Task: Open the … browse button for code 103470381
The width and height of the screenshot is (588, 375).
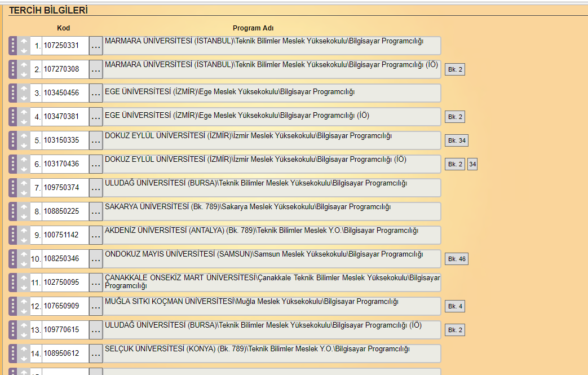Action: [x=96, y=117]
